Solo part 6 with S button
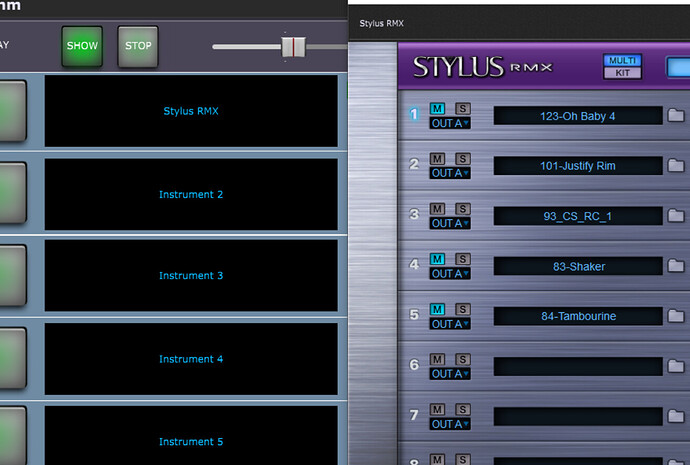 coord(462,359)
